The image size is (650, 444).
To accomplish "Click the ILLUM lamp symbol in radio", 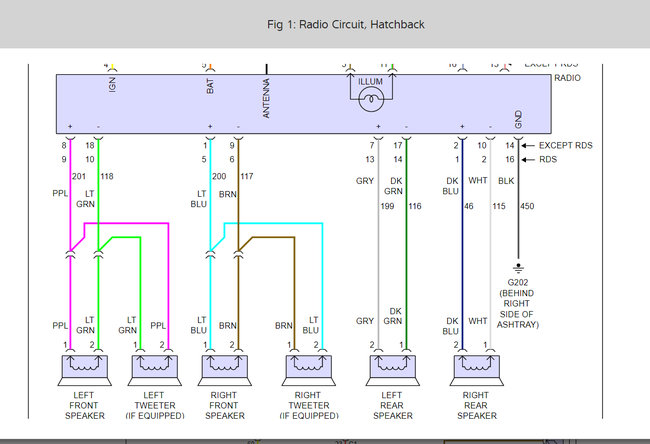I will [371, 99].
